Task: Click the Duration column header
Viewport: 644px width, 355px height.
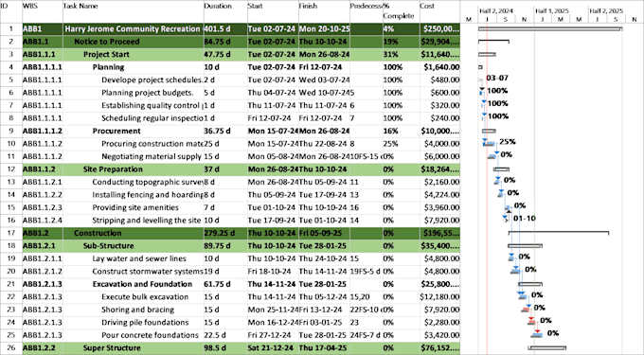Action: pos(225,11)
